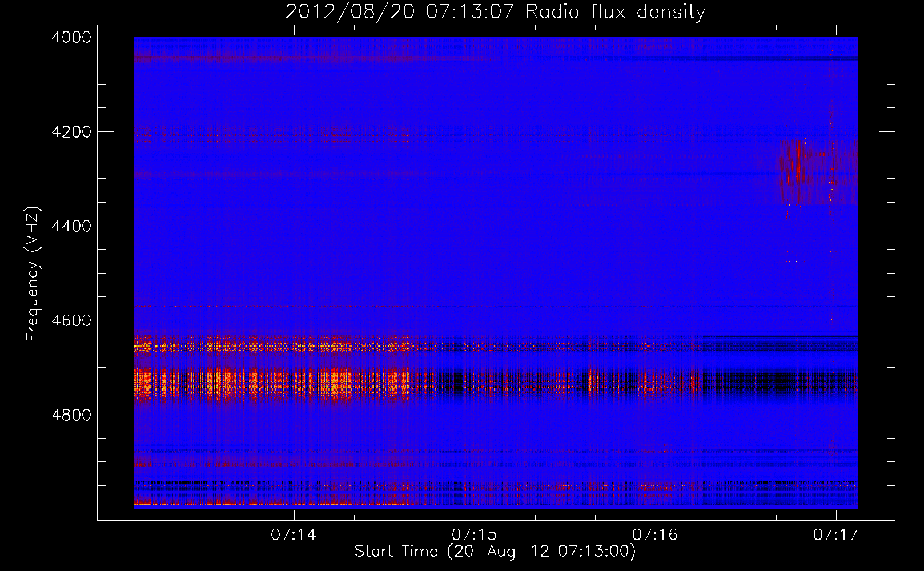Click the 07:14 time tick label
924x571 pixels.
point(294,534)
